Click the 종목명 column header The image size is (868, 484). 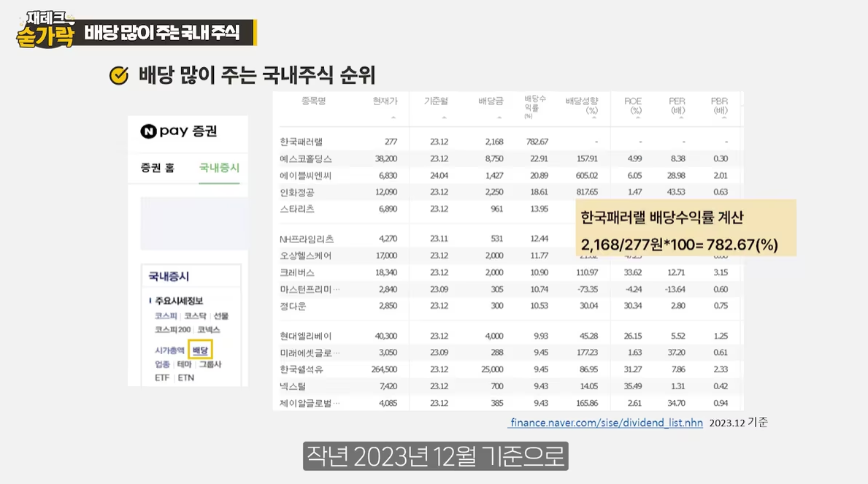(313, 101)
